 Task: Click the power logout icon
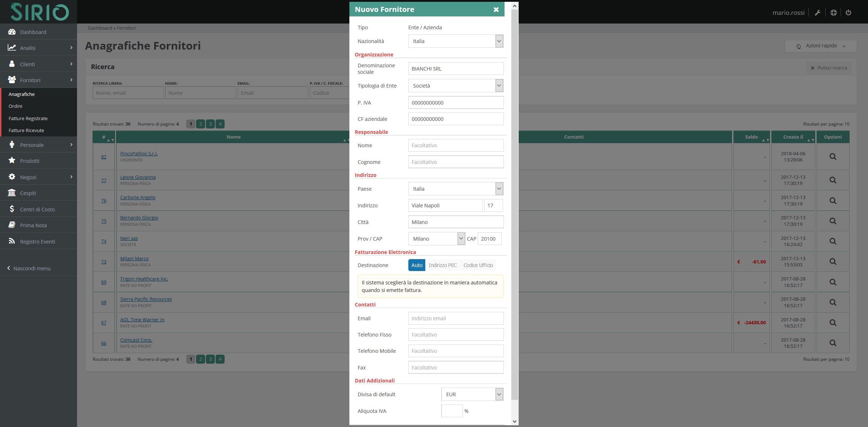[x=848, y=13]
